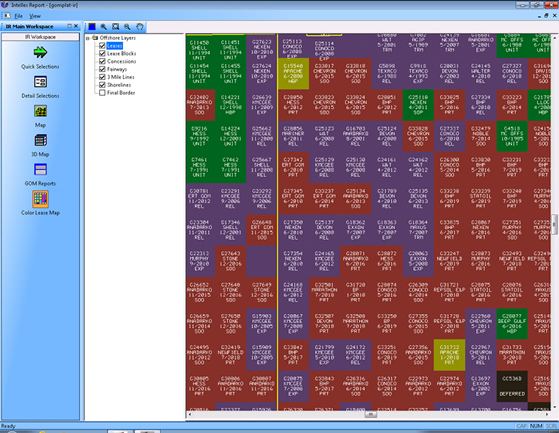This screenshot has width=559, height=433.
Task: Hide the Fairways layer
Action: tap(102, 69)
